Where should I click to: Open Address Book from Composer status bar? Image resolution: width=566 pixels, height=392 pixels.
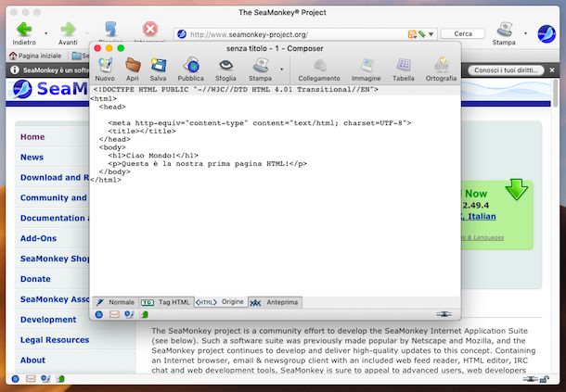point(145,314)
